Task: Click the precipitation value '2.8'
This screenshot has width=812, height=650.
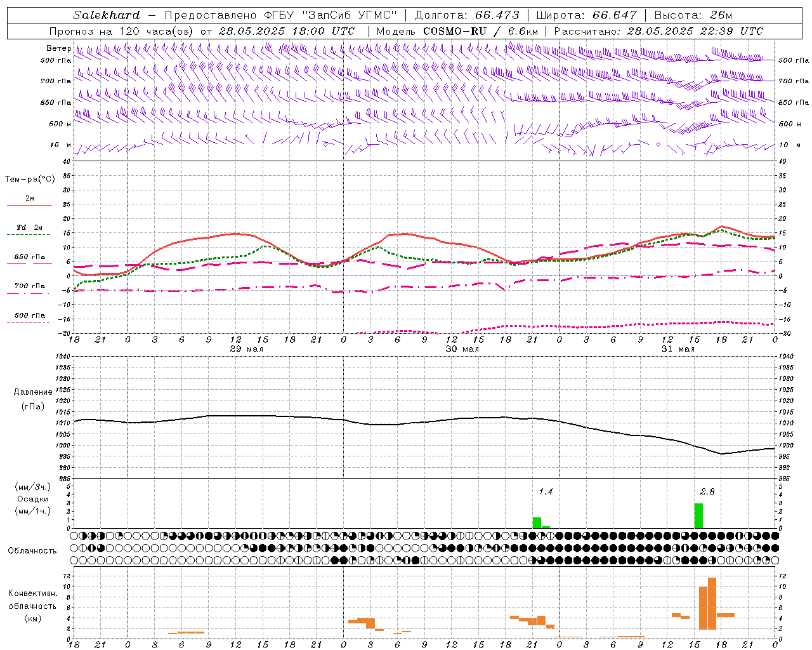Action: coord(707,492)
